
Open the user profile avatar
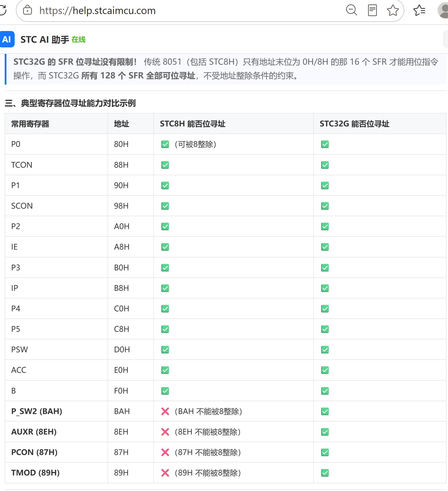click(x=443, y=10)
